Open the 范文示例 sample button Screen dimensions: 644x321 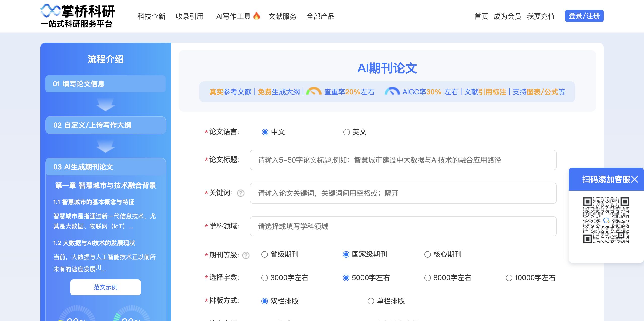tap(105, 287)
